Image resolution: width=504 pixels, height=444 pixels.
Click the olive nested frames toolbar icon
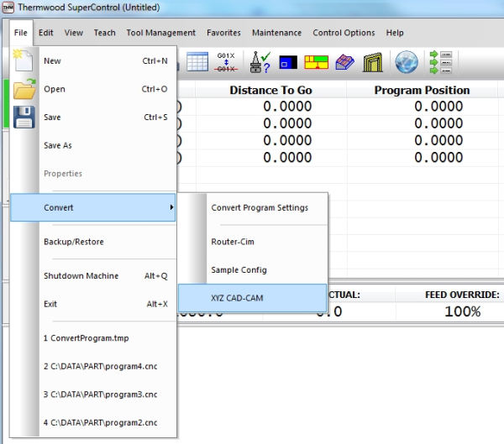[373, 62]
